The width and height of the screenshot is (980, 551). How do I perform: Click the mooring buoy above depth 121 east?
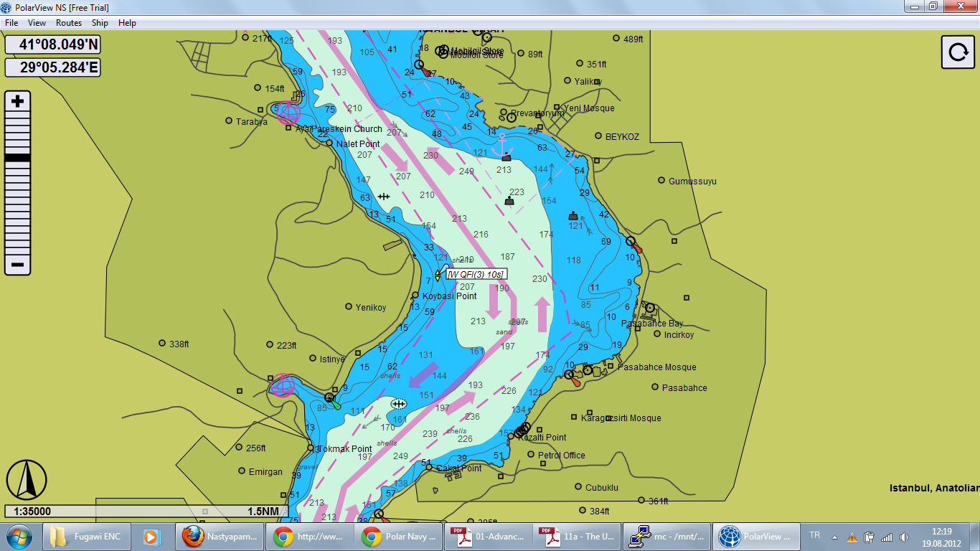[573, 215]
